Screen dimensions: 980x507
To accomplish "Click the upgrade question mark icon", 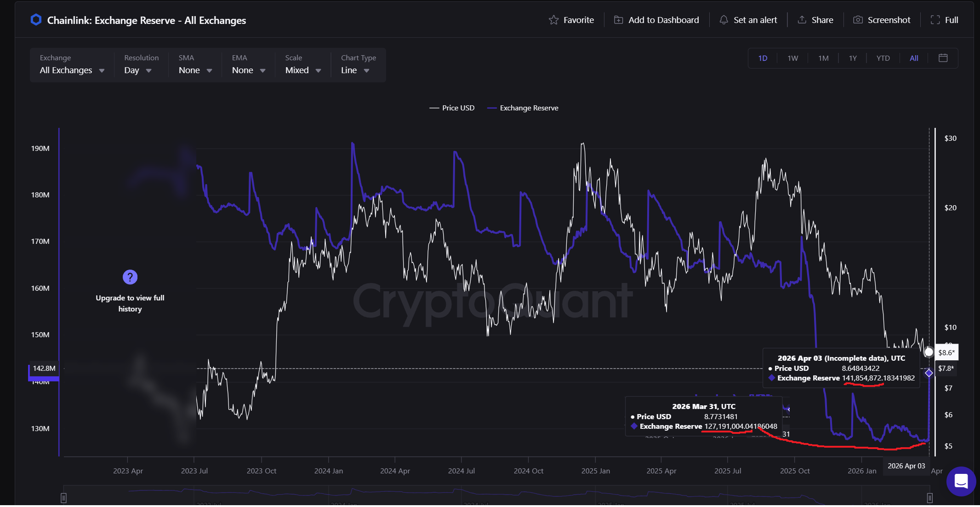I will pos(130,277).
